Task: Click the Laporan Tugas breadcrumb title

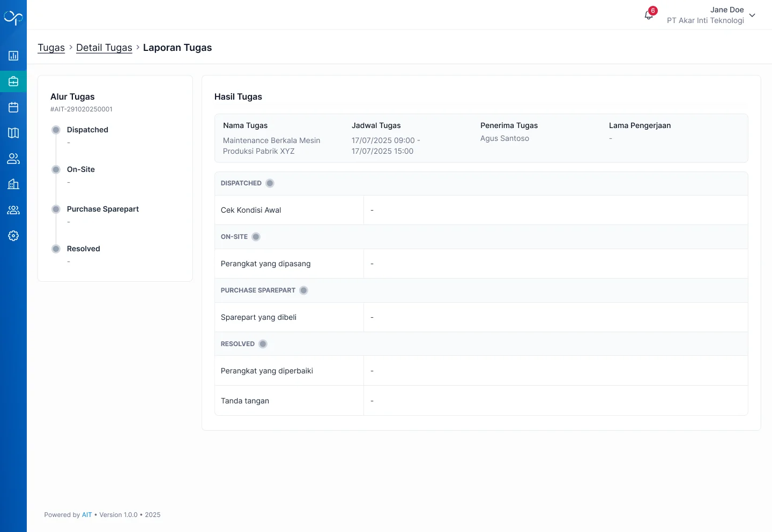Action: pos(177,48)
